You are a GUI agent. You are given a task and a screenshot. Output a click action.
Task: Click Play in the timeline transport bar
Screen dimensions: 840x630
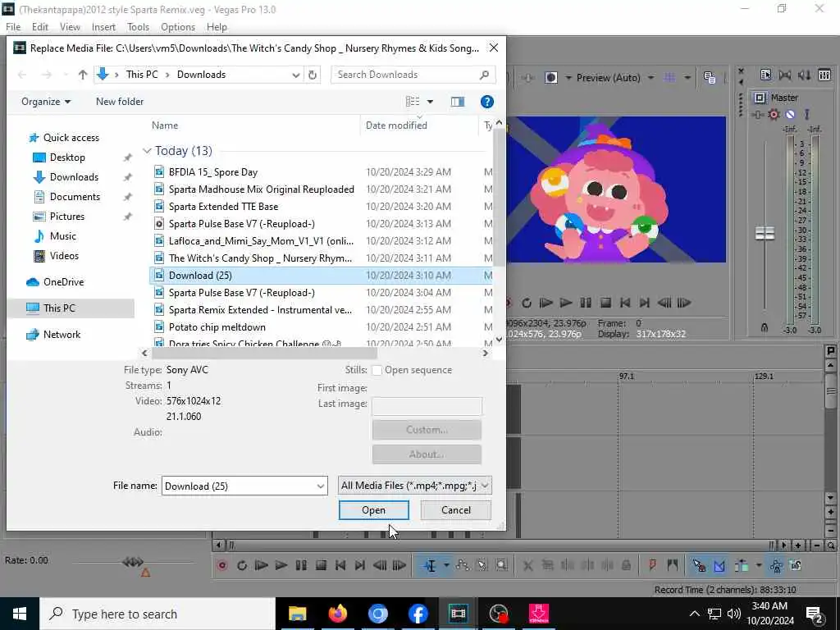(281, 565)
